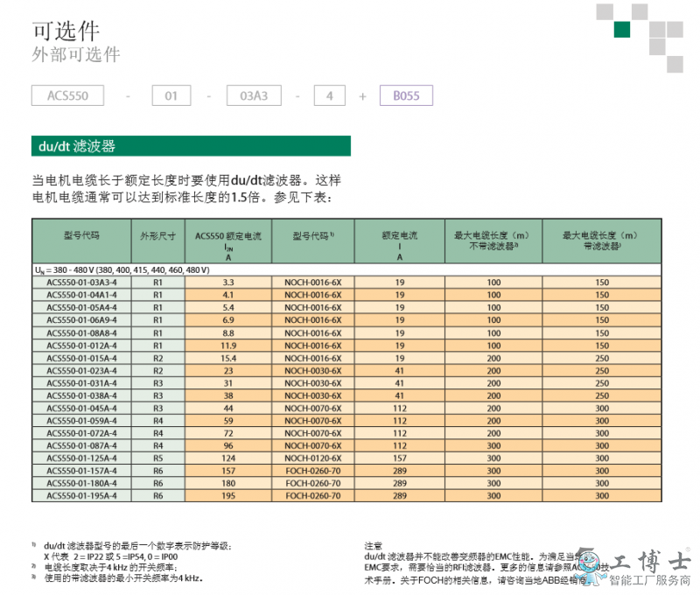700x595 pixels.
Task: Select the "ACS550" type code box
Action: click(x=68, y=95)
